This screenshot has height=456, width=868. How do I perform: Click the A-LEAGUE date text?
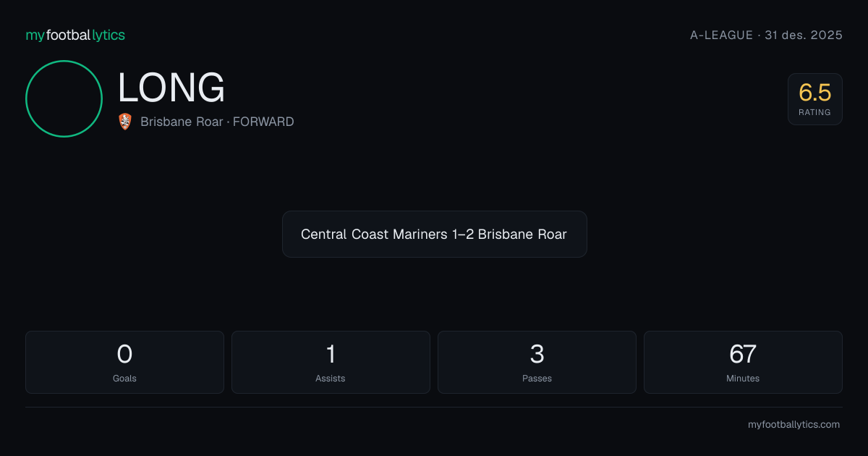pyautogui.click(x=767, y=35)
